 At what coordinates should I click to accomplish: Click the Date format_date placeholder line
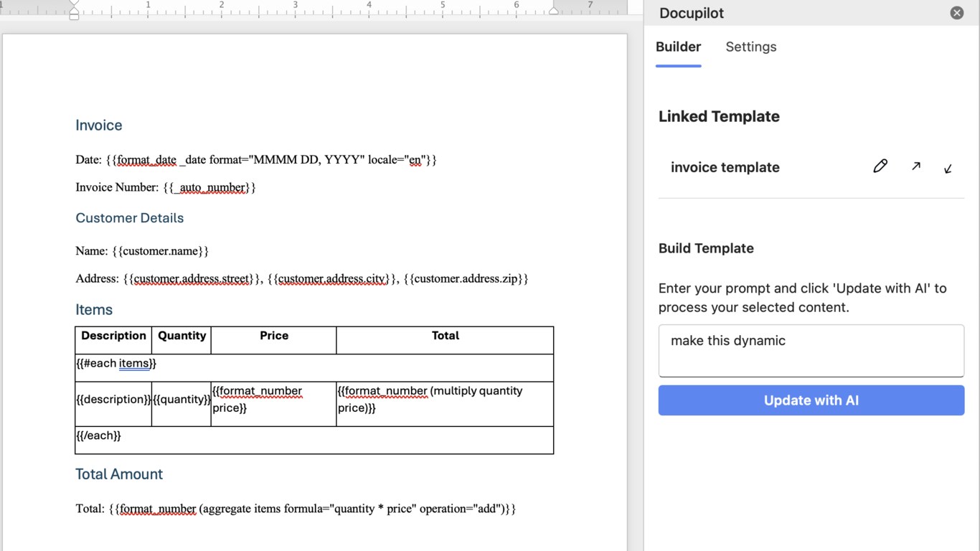(256, 159)
